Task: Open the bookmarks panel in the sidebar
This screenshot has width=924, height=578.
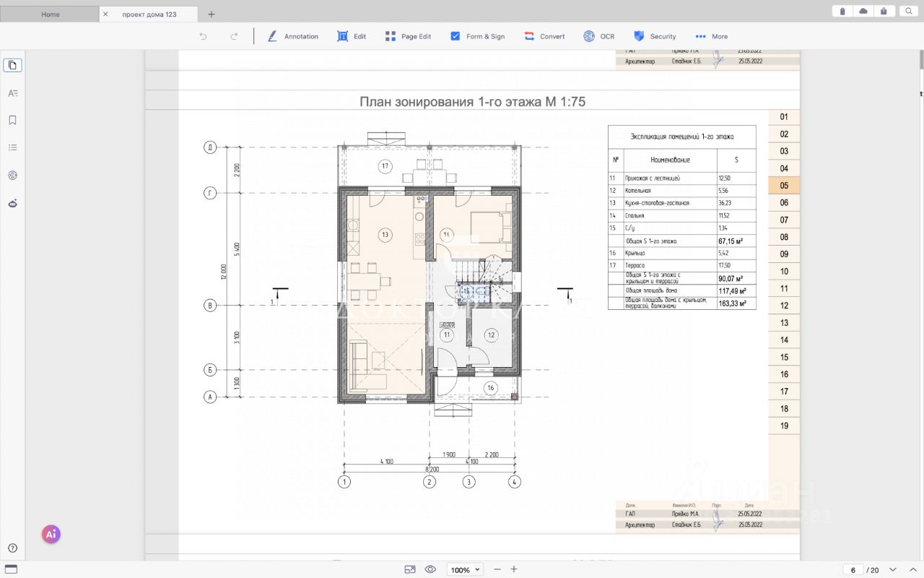Action: [x=12, y=121]
